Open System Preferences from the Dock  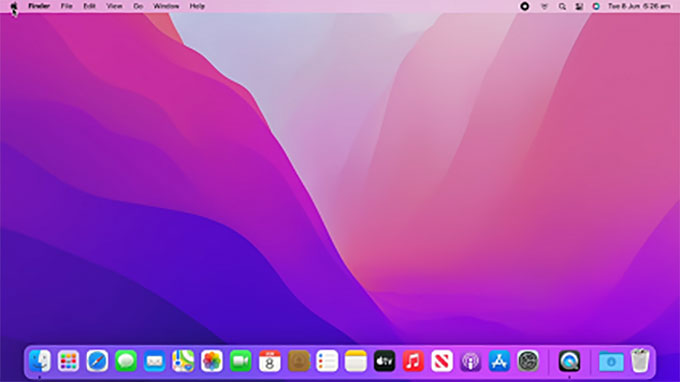[x=528, y=361]
